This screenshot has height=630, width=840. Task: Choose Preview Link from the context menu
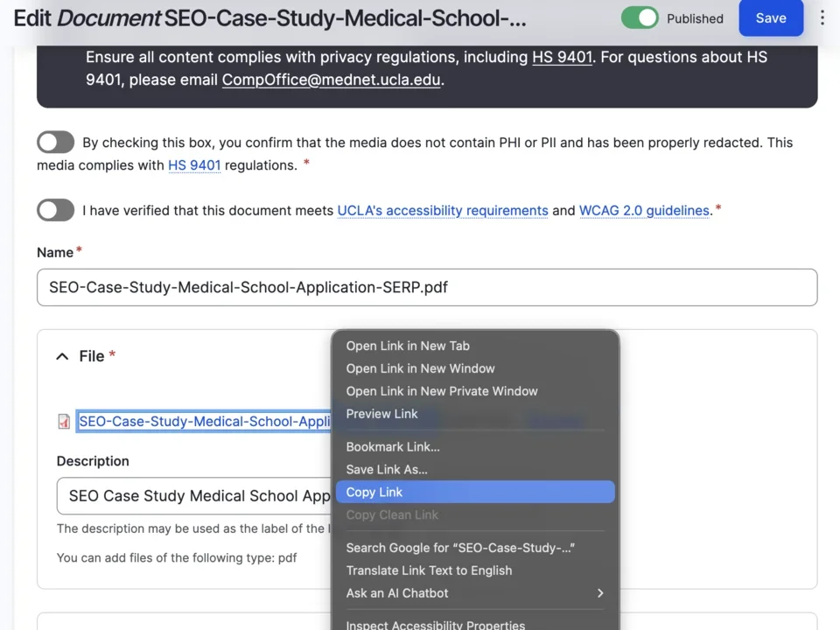click(x=382, y=414)
